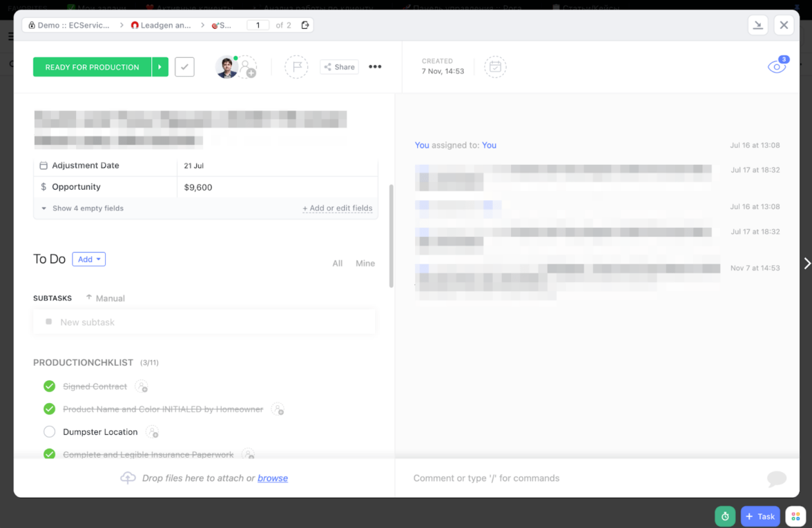Select the Adjustment Date field label
Image resolution: width=812 pixels, height=528 pixels.
pos(86,166)
